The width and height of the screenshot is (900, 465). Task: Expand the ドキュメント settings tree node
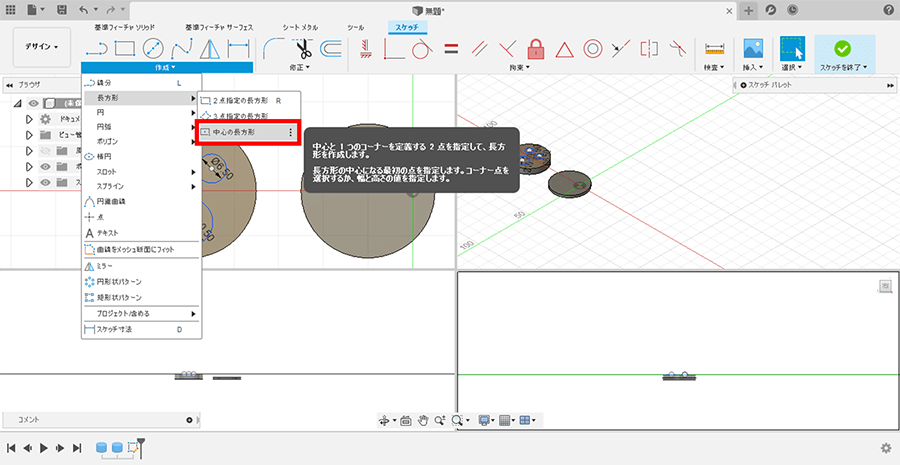tap(29, 119)
